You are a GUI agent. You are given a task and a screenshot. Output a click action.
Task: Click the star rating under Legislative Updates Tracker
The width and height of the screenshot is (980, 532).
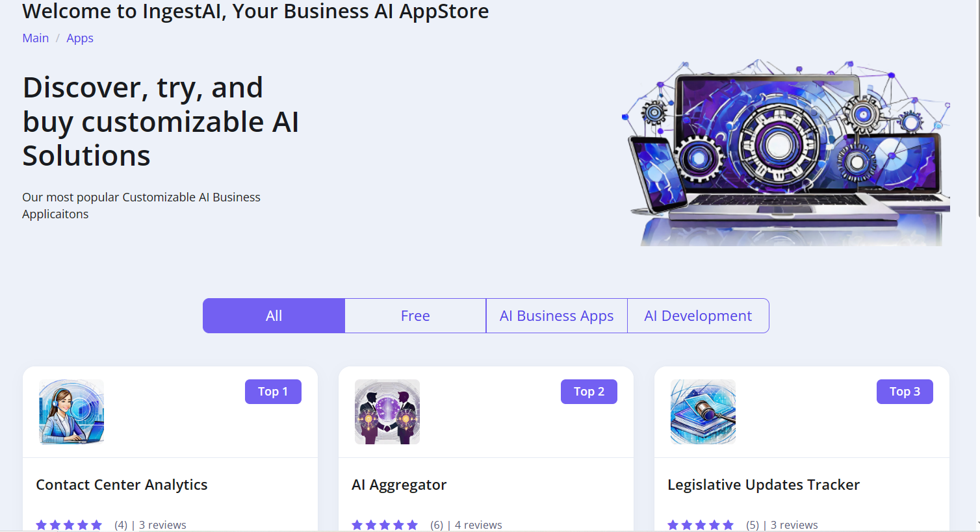(x=701, y=525)
